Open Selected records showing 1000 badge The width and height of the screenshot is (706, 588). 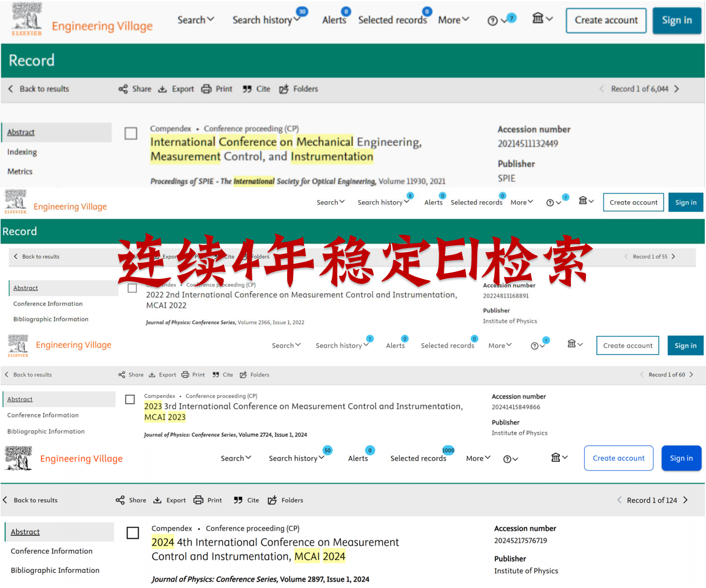418,458
